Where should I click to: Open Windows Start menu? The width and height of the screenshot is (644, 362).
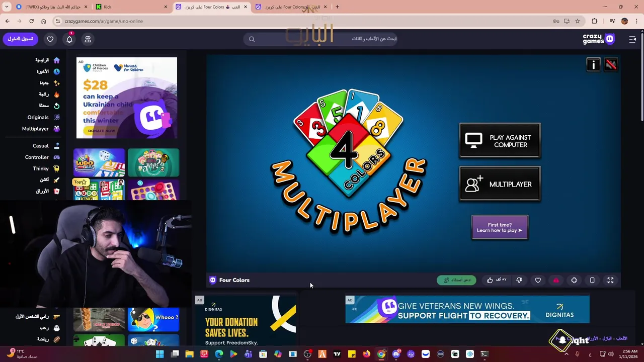[x=159, y=354]
